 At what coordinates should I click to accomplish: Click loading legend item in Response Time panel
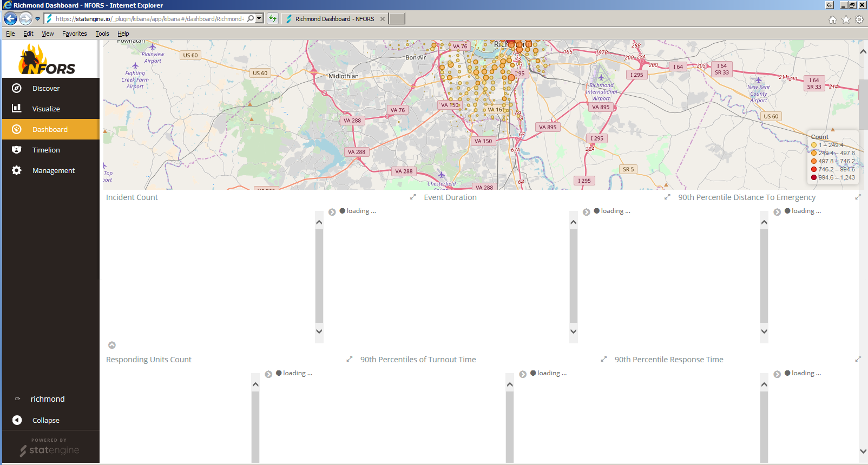click(803, 373)
